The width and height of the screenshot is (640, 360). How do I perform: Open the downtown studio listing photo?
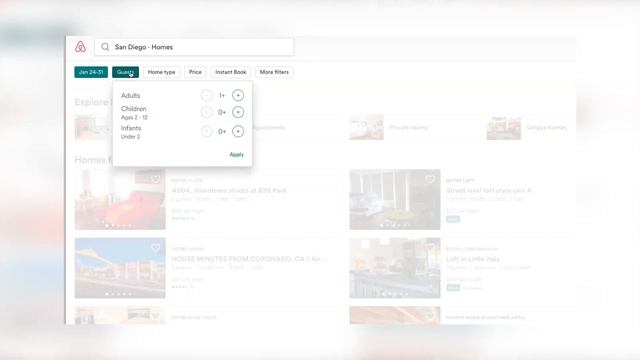120,200
